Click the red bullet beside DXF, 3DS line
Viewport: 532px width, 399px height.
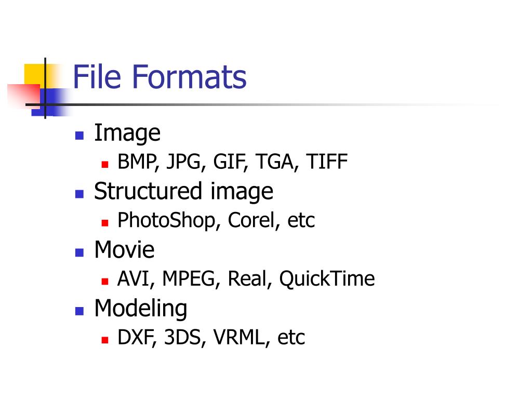coord(105,340)
